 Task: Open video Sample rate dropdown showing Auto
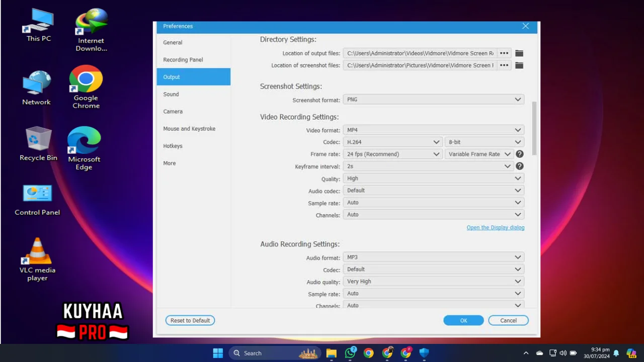[434, 203]
